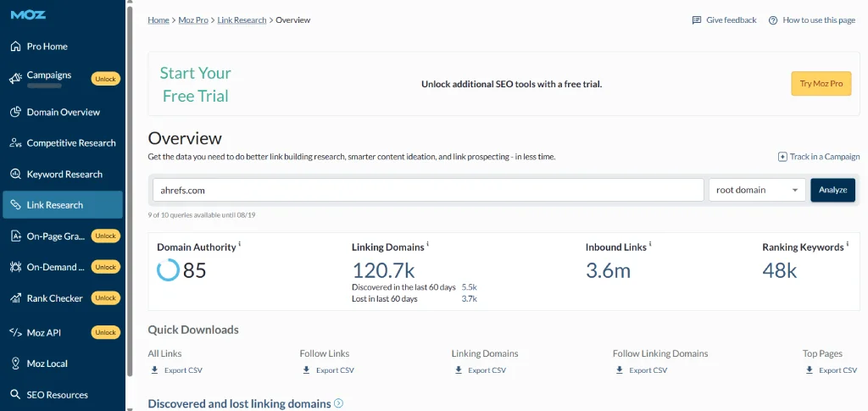868x411 pixels.
Task: Click download icon under All Links
Action: pyautogui.click(x=154, y=370)
